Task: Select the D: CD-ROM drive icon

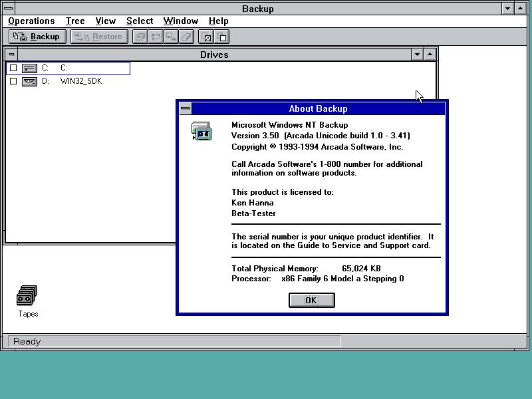Action: pos(29,81)
